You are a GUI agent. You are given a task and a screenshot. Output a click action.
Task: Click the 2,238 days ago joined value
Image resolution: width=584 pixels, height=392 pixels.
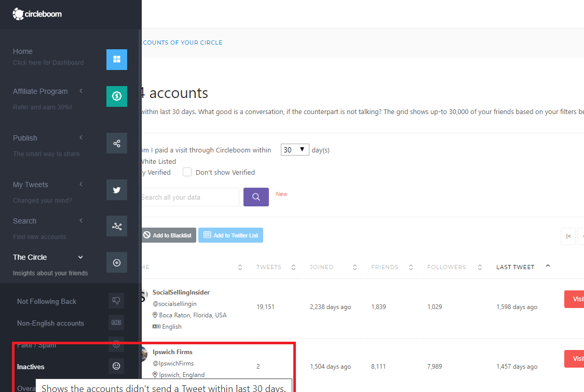pyautogui.click(x=330, y=307)
